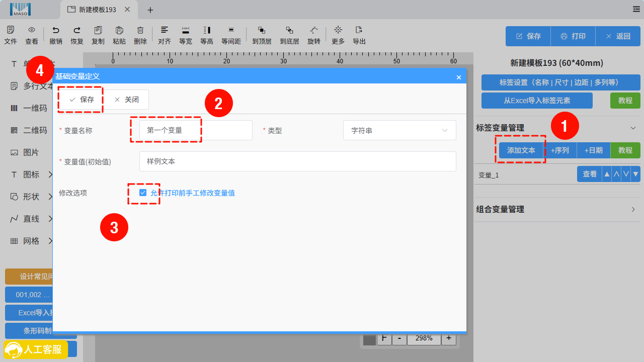Move 变量_1 down one with ∨

[x=626, y=174]
